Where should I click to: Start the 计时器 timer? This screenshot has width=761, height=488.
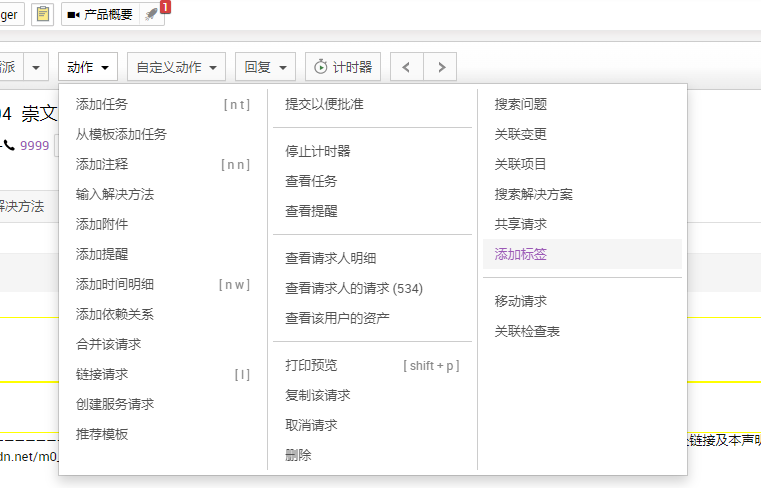[342, 67]
